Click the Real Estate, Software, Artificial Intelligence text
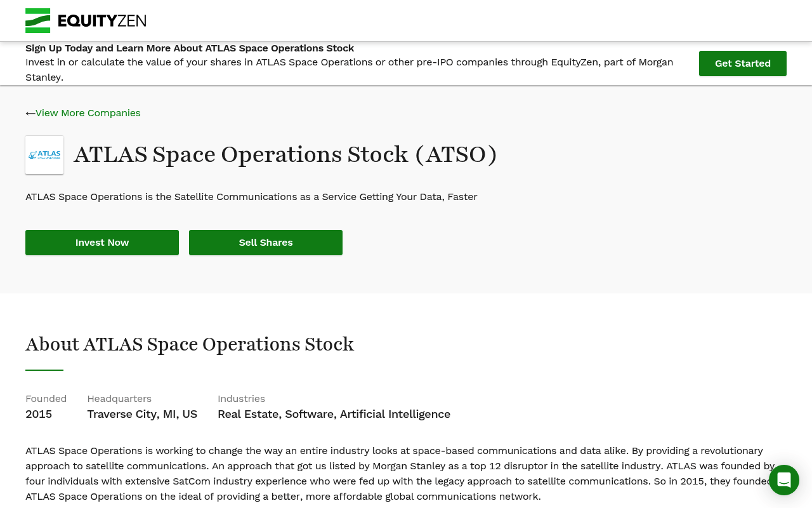Screen dimensions: 812x508 coord(334,414)
